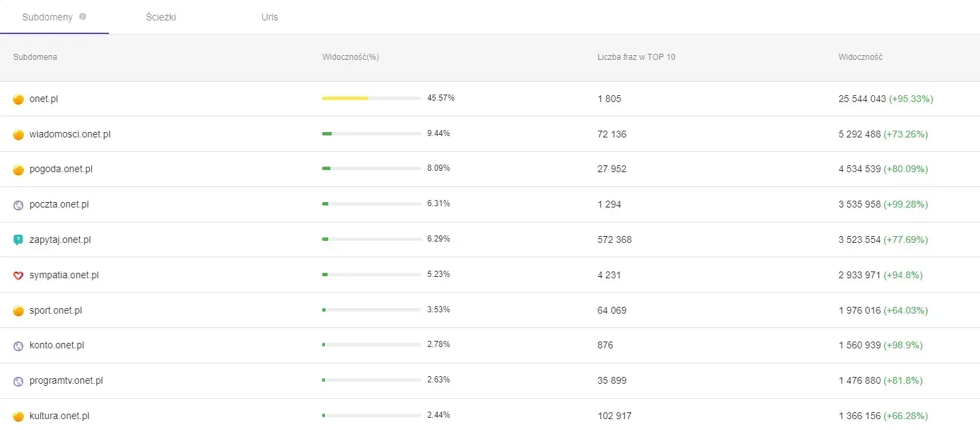This screenshot has width=980, height=430.
Task: Switch to the Ścieżki tab
Action: pyautogui.click(x=161, y=17)
